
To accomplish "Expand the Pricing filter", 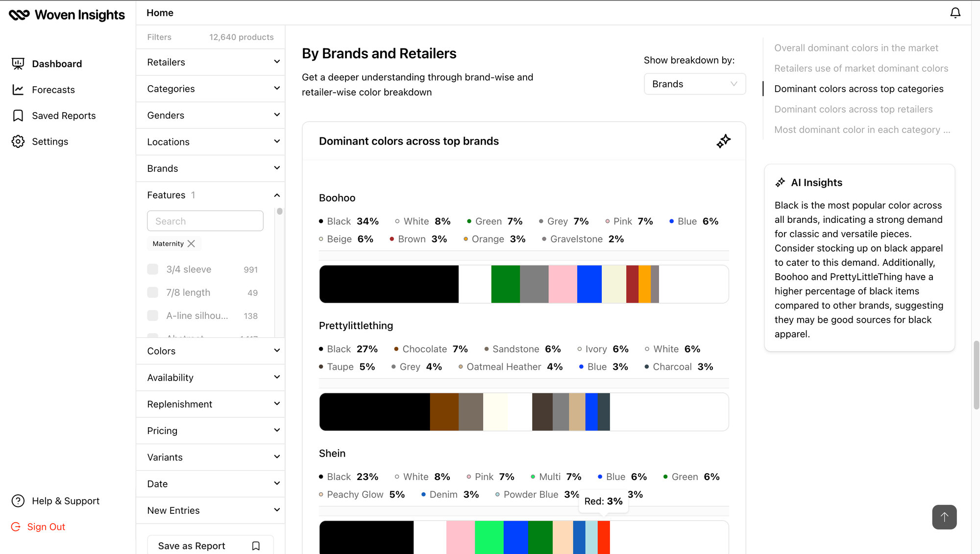I will click(211, 431).
